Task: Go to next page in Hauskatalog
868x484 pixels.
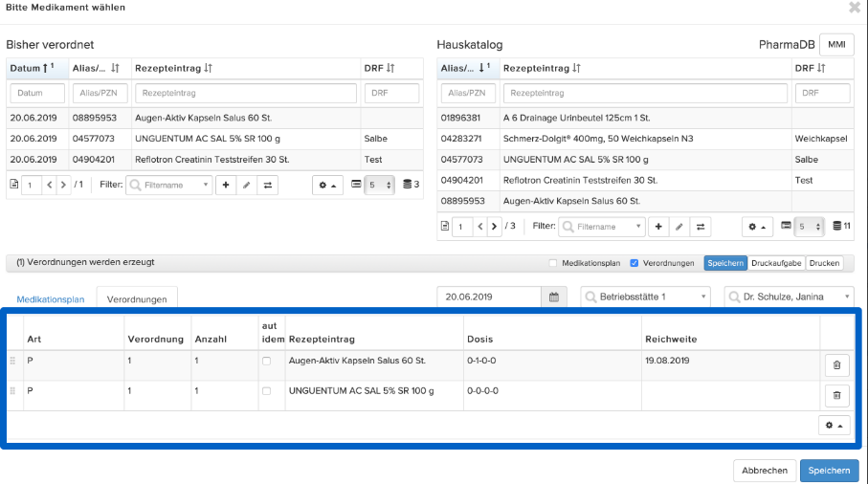Action: click(494, 227)
